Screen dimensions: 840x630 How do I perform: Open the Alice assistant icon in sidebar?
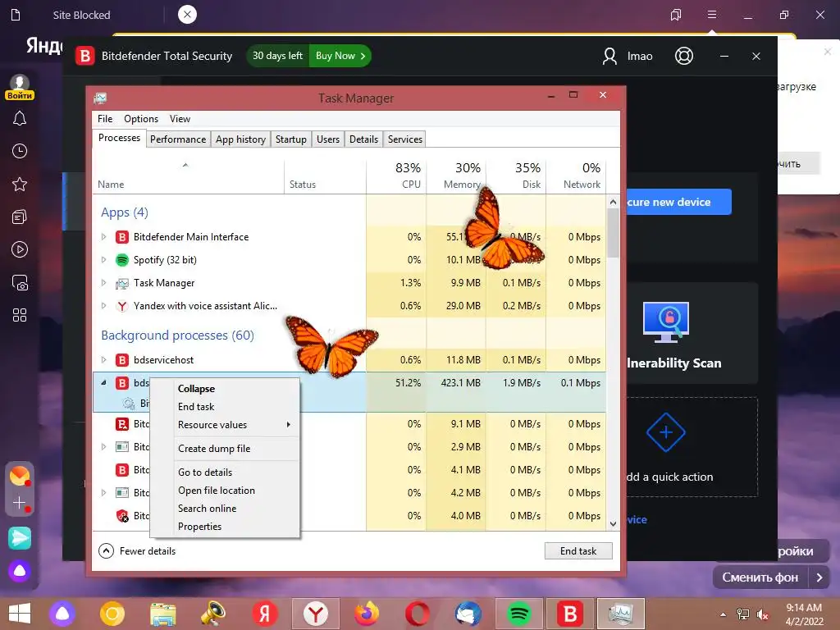[x=20, y=571]
